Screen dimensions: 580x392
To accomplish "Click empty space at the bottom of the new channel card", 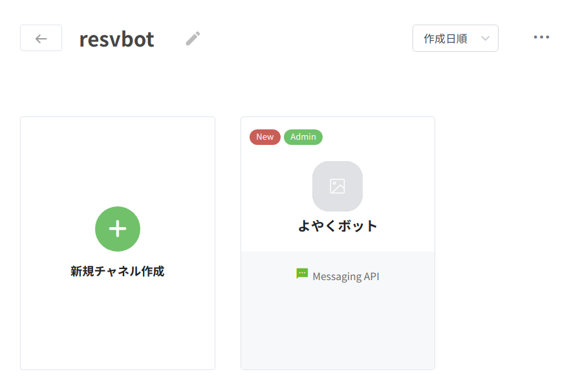I will 117,336.
